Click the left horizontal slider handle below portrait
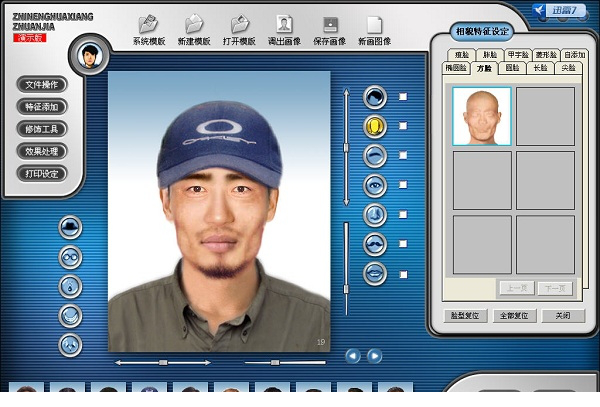The height and width of the screenshot is (407, 600). tap(163, 362)
